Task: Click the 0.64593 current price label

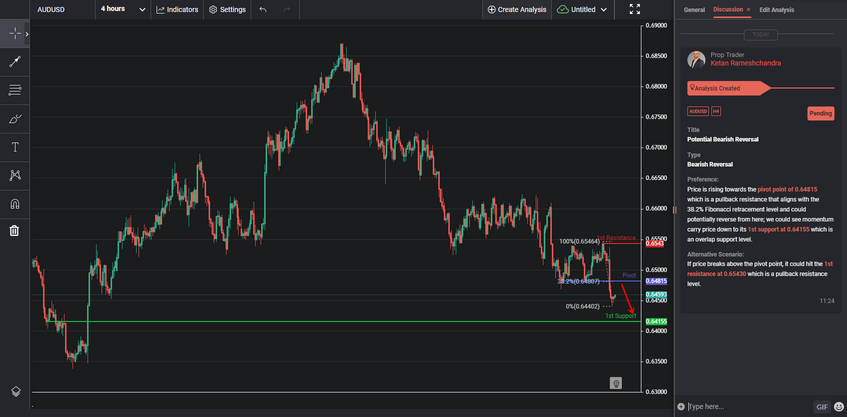Action: 656,294
